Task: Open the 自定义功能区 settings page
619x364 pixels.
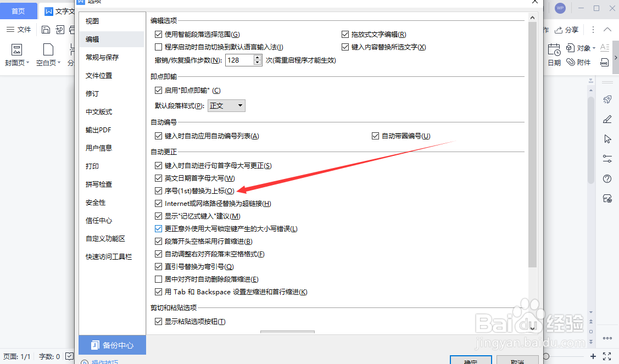Action: [104, 238]
